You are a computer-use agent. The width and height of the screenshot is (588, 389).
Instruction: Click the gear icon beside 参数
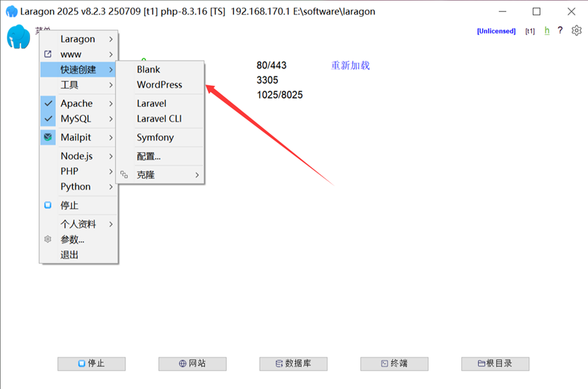48,239
